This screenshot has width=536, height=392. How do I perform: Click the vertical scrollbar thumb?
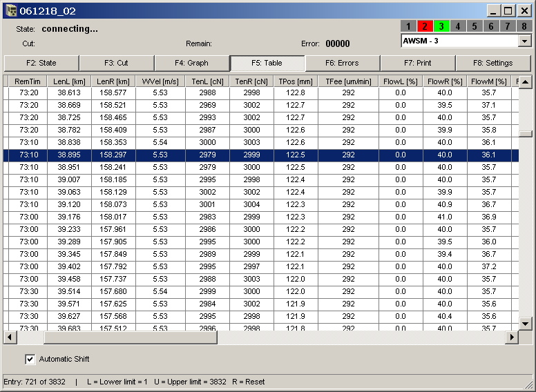point(526,134)
